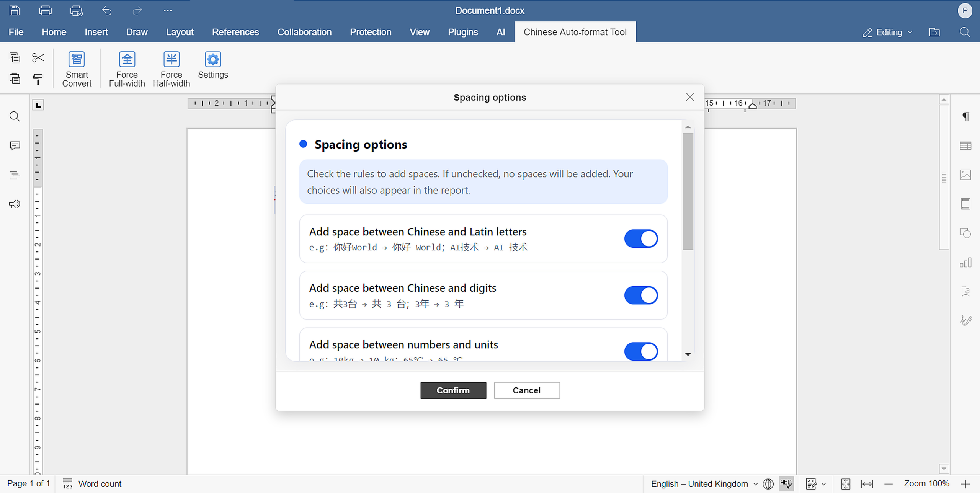Switch to the References tab
This screenshot has width=980, height=493.
(235, 32)
